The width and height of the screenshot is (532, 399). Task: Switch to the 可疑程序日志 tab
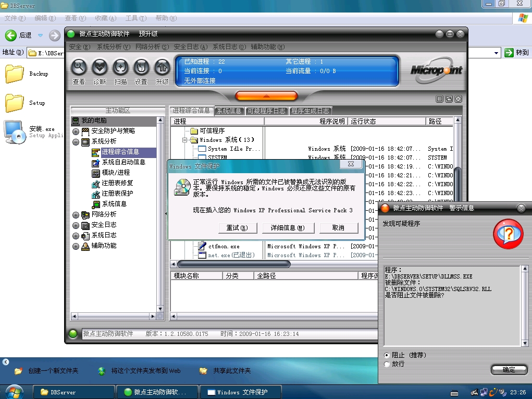266,111
